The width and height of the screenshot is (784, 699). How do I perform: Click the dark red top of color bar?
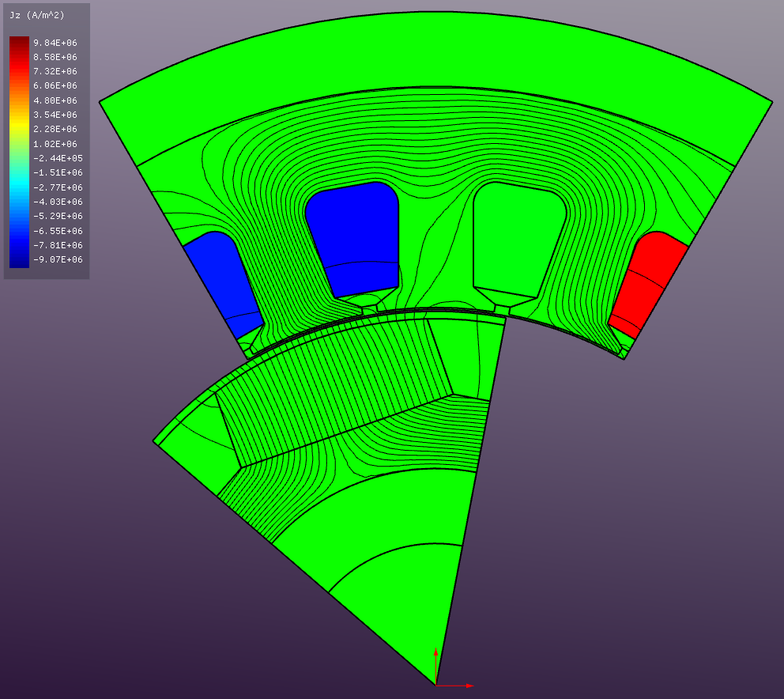pos(19,43)
